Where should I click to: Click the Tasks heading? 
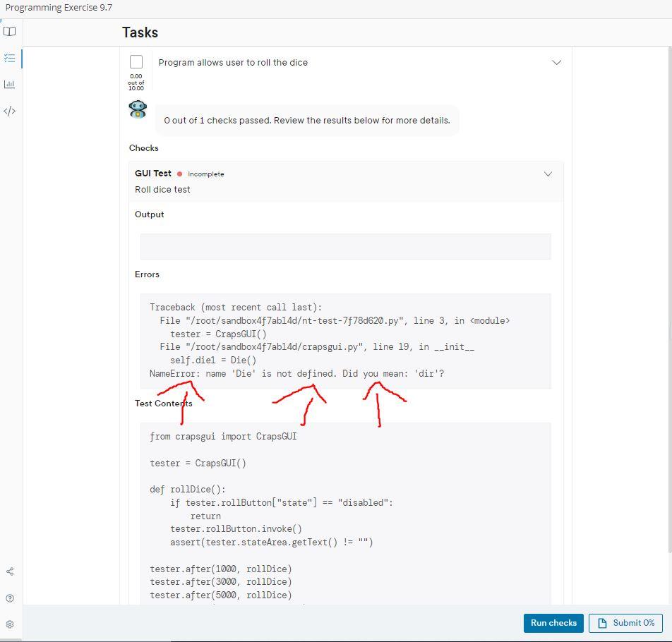(140, 32)
